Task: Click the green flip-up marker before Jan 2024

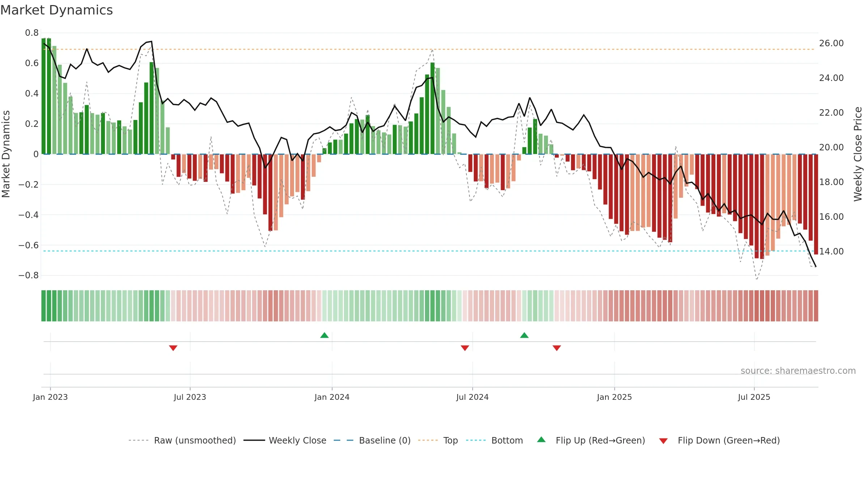Action: point(324,335)
